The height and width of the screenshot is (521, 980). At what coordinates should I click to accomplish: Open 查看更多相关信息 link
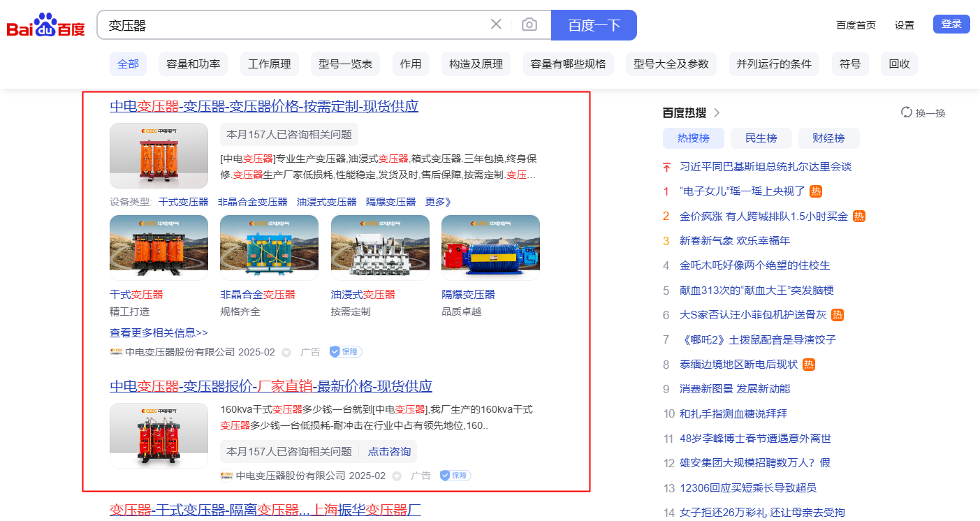pos(159,332)
